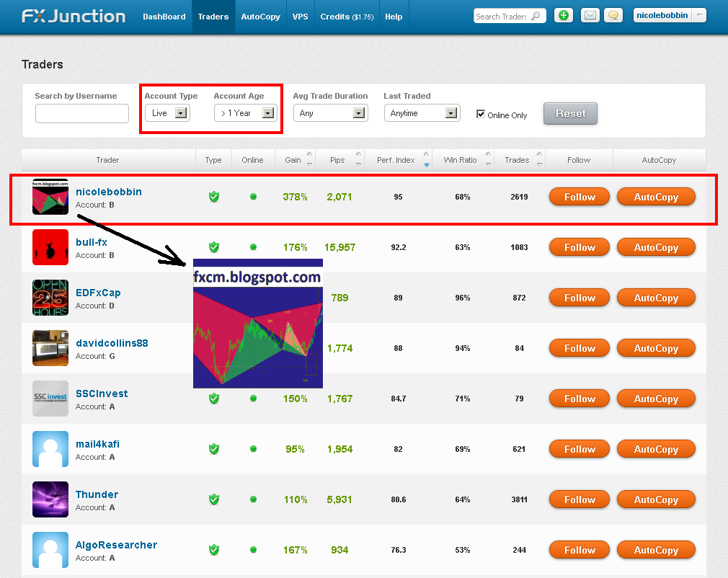Click Thunder green online status dot

click(x=253, y=499)
